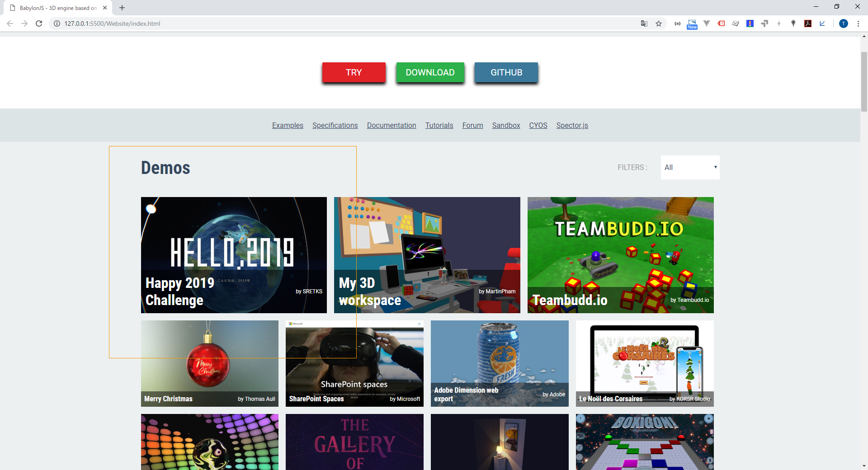The height and width of the screenshot is (470, 868).
Task: Click the scrollbar up arrow
Action: pos(864,36)
